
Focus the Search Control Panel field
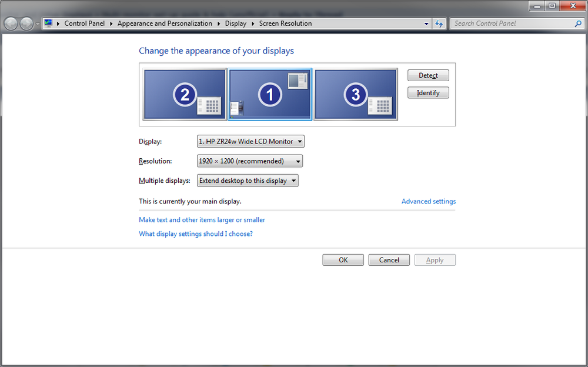click(517, 24)
